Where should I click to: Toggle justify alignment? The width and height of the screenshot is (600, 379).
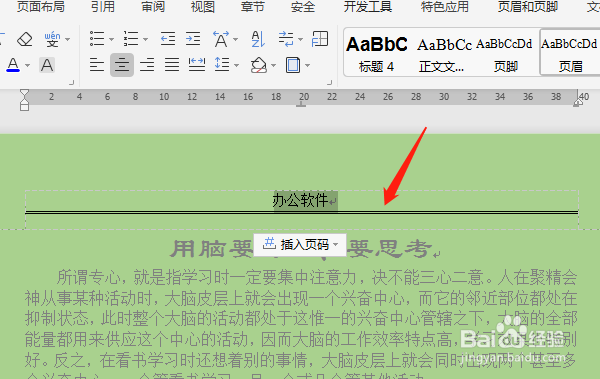pos(172,65)
